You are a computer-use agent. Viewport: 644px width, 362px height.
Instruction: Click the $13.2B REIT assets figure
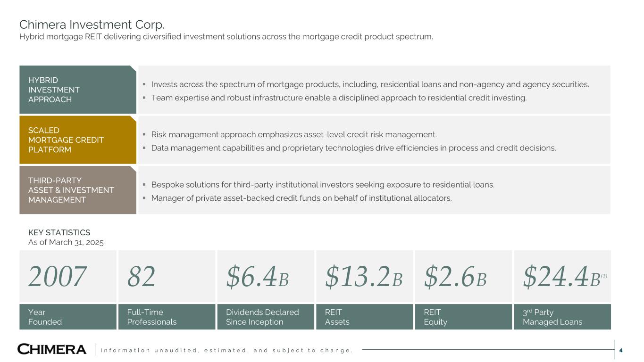363,277
